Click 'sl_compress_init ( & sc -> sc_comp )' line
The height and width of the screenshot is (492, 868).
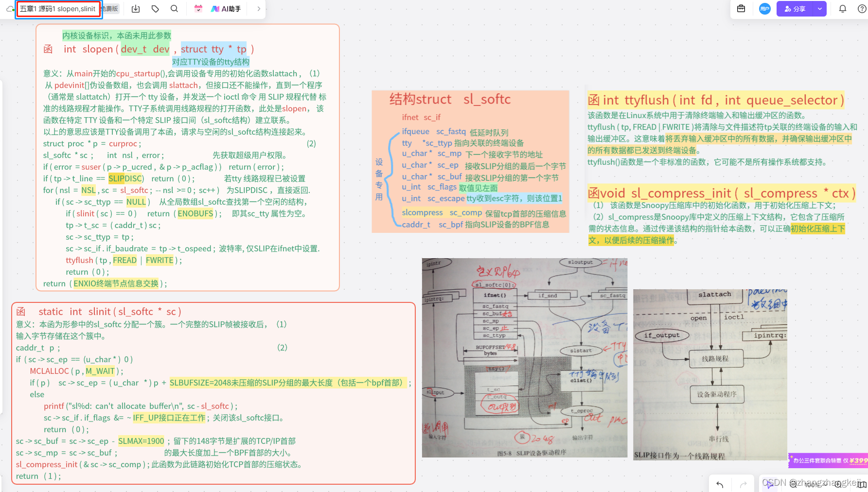point(83,464)
